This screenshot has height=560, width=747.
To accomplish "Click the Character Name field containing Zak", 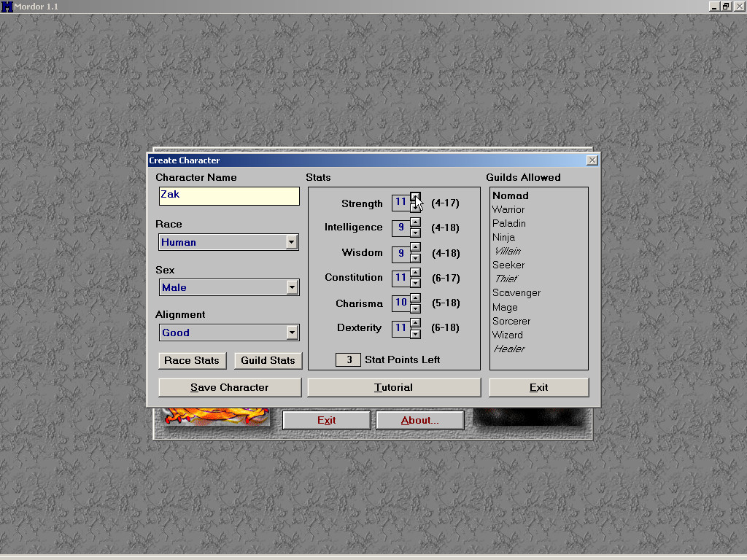I will pos(228,195).
